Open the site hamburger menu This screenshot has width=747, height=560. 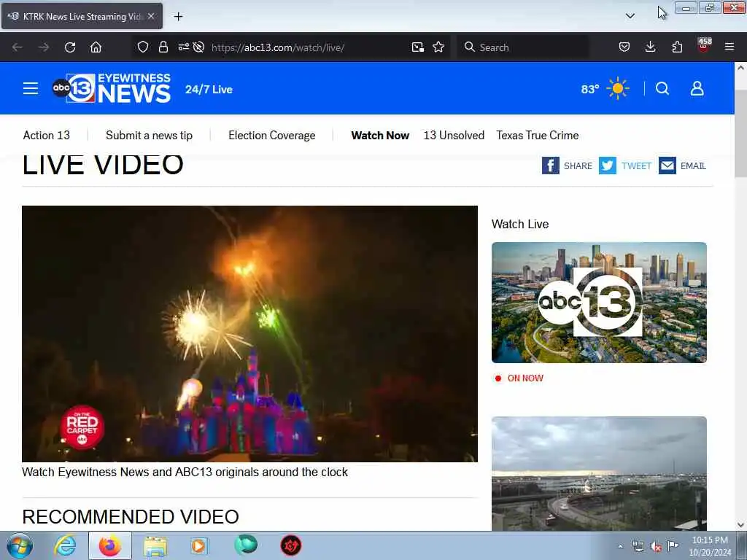click(31, 88)
